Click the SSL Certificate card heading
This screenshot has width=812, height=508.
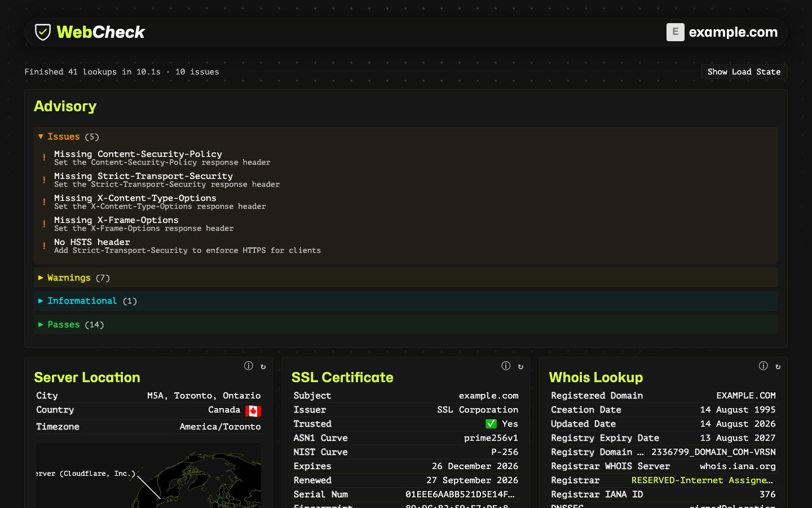click(342, 377)
